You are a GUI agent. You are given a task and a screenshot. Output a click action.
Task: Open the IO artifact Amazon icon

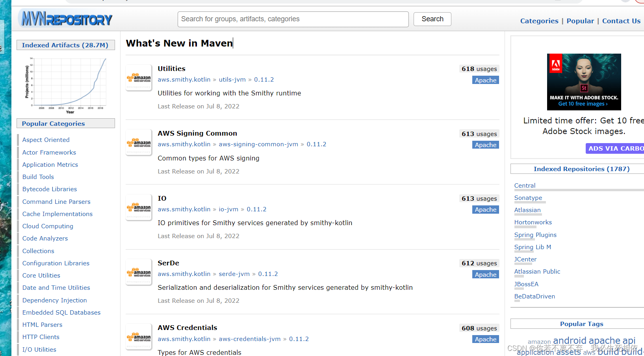(x=139, y=207)
